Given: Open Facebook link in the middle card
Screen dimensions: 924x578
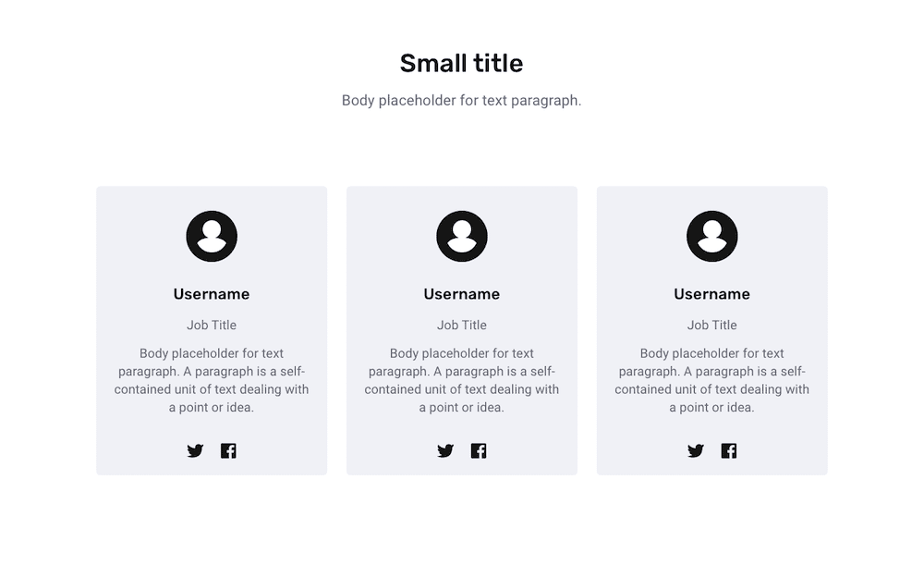Looking at the screenshot, I should [x=479, y=451].
